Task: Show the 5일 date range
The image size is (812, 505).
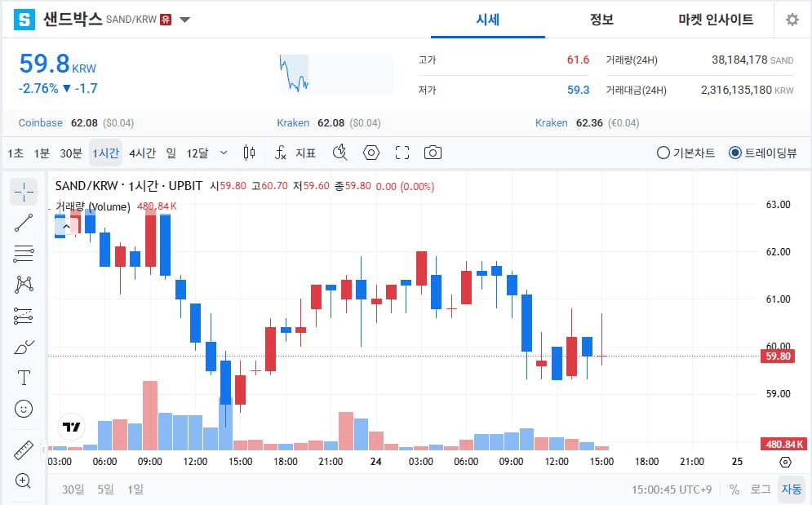Action: pyautogui.click(x=105, y=489)
